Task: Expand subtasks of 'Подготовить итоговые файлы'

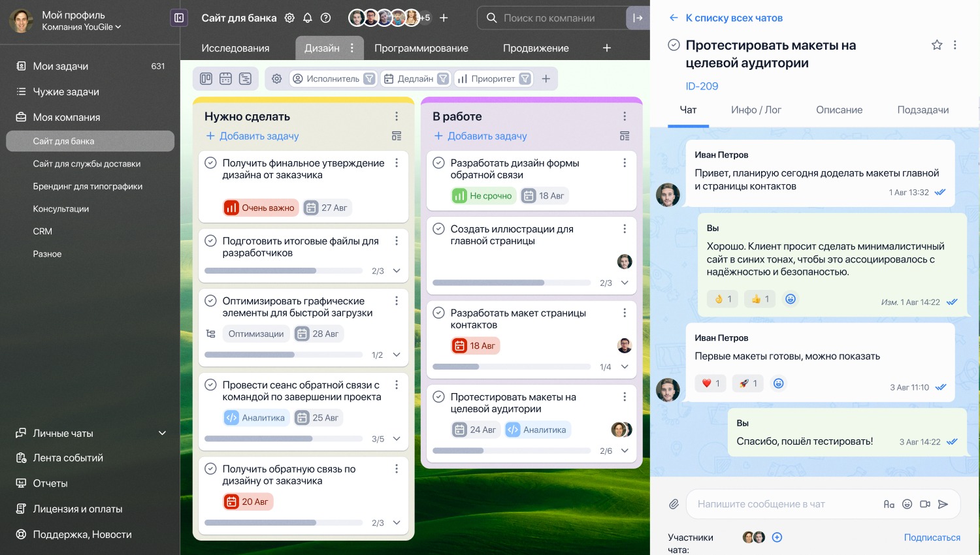Action: tap(397, 270)
